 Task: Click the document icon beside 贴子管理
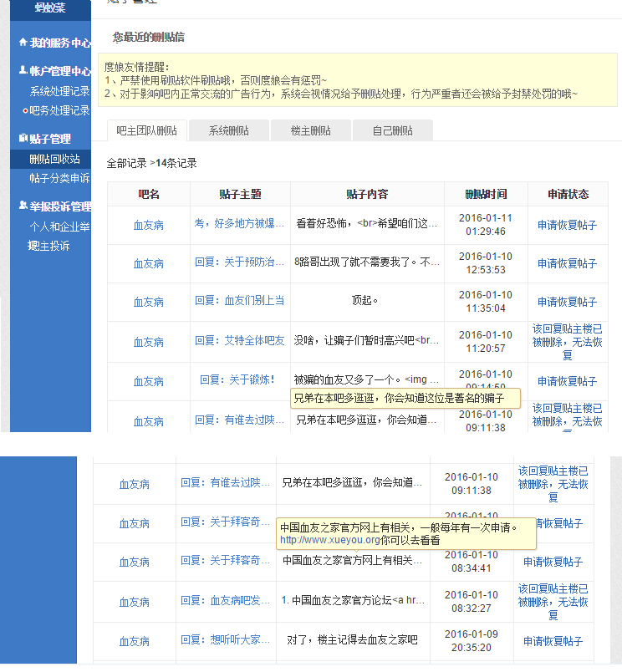click(x=23, y=138)
